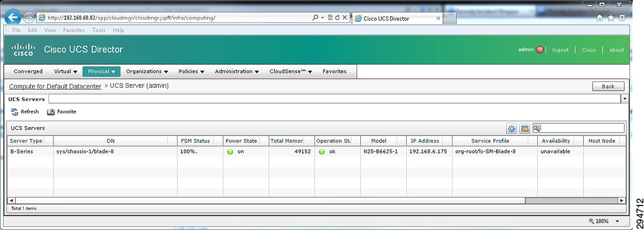Open table settings gear icon
Screen dimensions: 644x230
(512, 128)
